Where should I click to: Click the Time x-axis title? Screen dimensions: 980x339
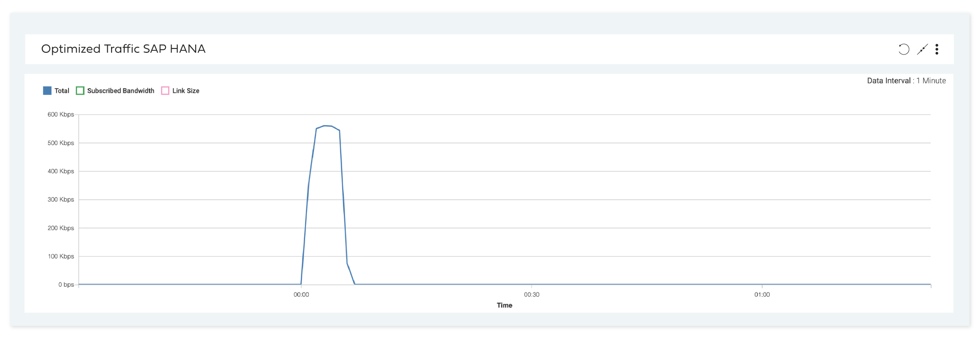[505, 305]
